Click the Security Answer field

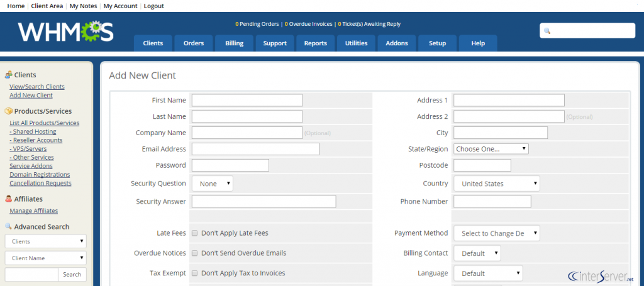[264, 202]
